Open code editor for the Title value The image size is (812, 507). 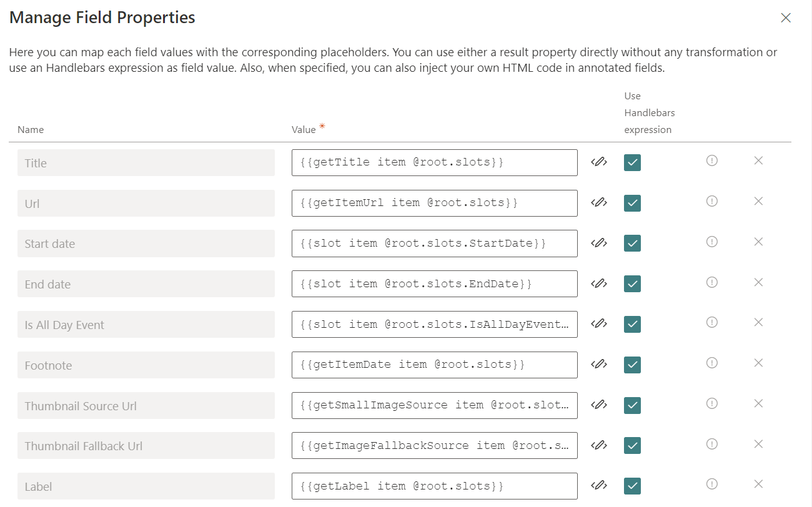[599, 162]
